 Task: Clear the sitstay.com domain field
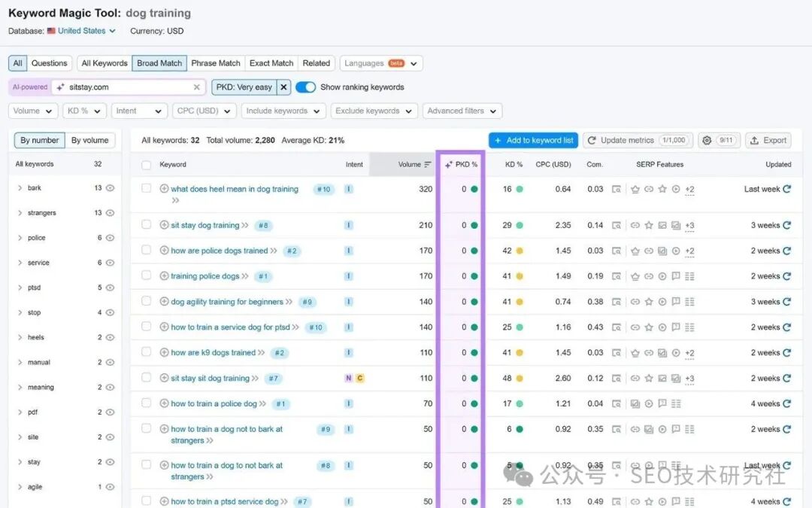(197, 87)
